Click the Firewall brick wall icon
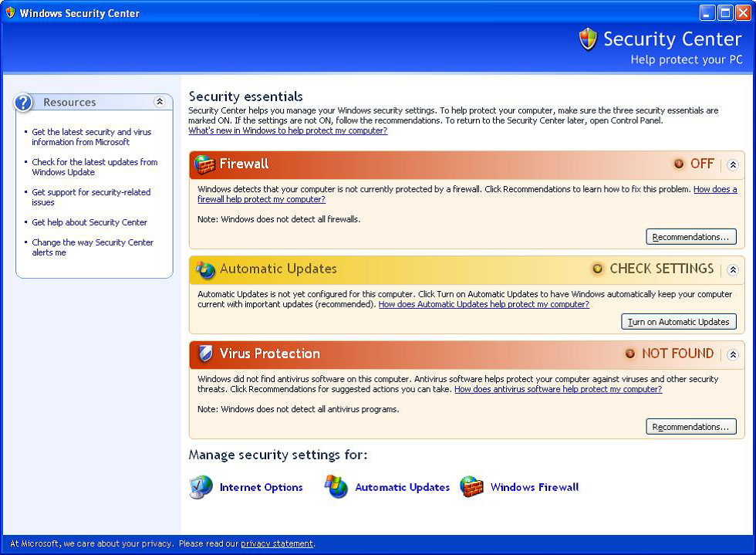756x555 pixels. click(204, 164)
